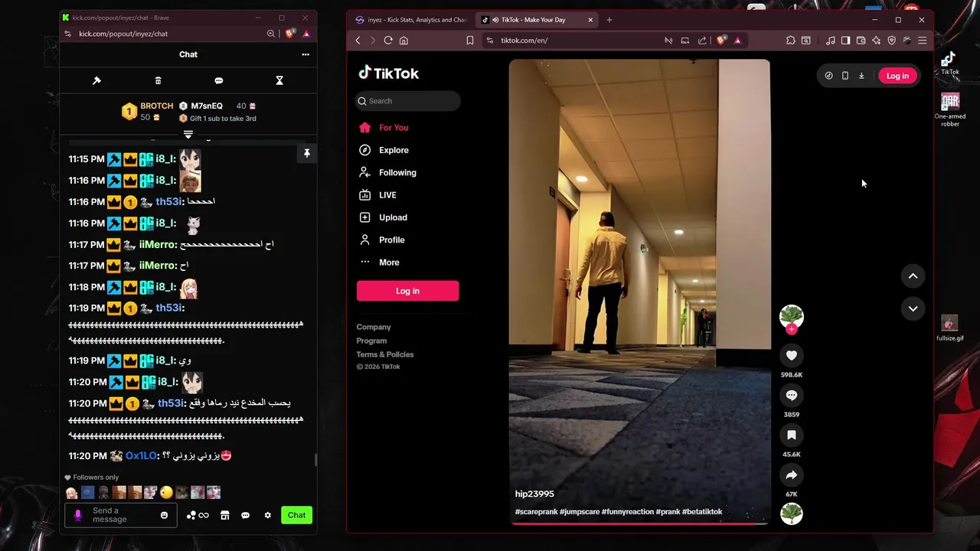The height and width of the screenshot is (551, 980).
Task: Click the trash can icon in Kick chat toolbar
Action: coord(158,80)
